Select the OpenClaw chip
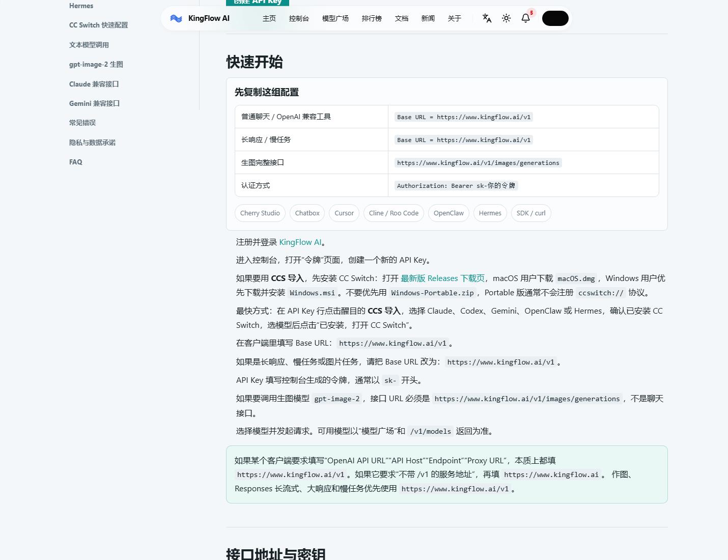The height and width of the screenshot is (560, 728). pos(449,213)
